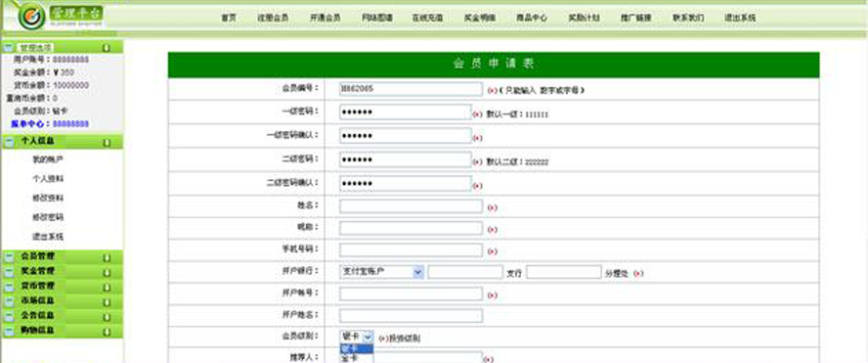Open 修改资料 in the sidebar
868x363 pixels.
point(48,198)
